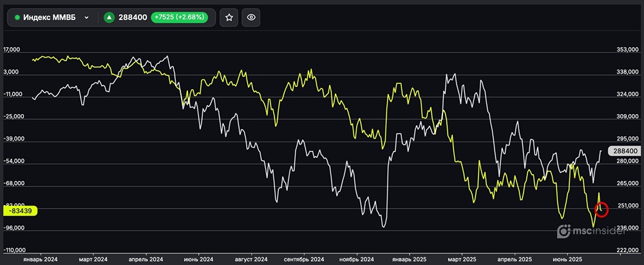
Task: Click the 353,000 right axis value
Action: (x=627, y=50)
